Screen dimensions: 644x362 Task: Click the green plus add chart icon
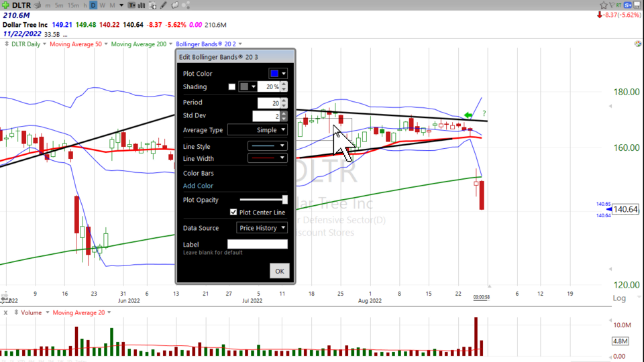[x=5, y=5]
